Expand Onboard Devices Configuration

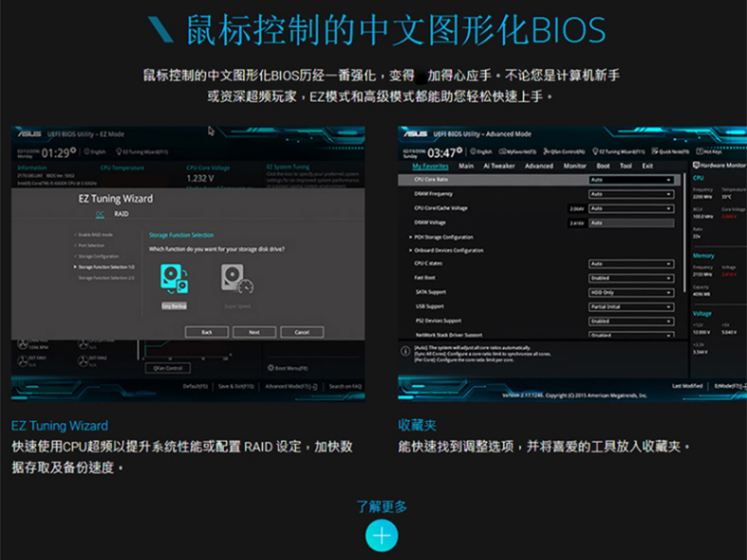446,251
